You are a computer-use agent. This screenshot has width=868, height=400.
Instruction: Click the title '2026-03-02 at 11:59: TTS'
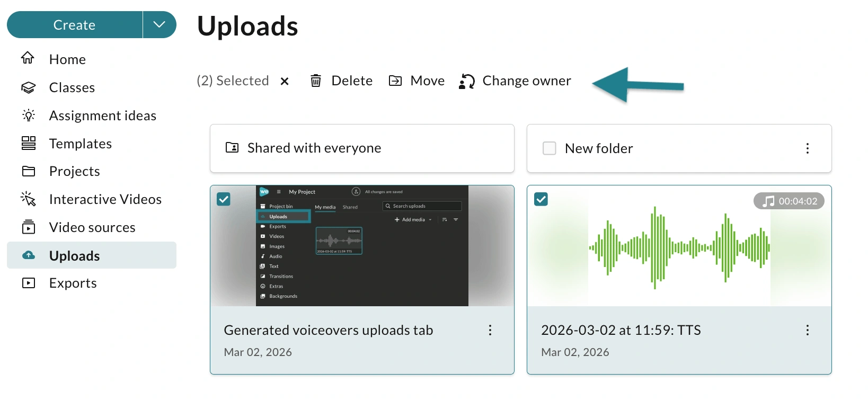point(621,330)
